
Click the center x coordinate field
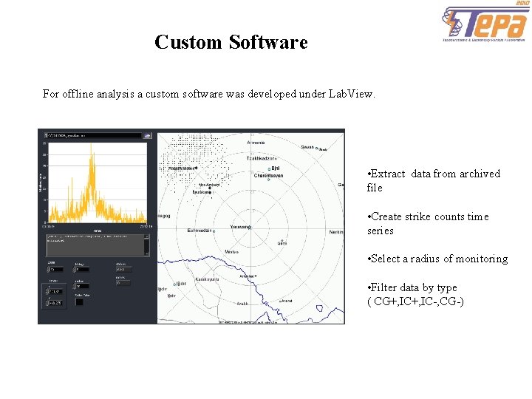(x=55, y=291)
